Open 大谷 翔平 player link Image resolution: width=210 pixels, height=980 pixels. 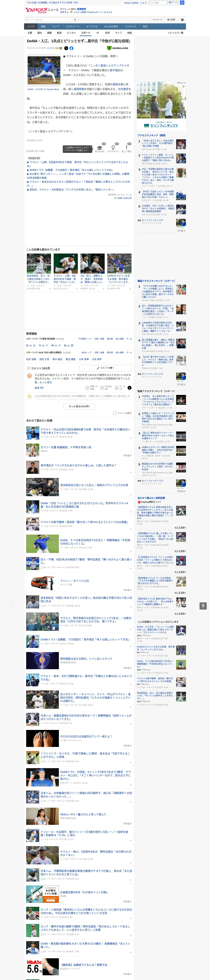(97, 359)
